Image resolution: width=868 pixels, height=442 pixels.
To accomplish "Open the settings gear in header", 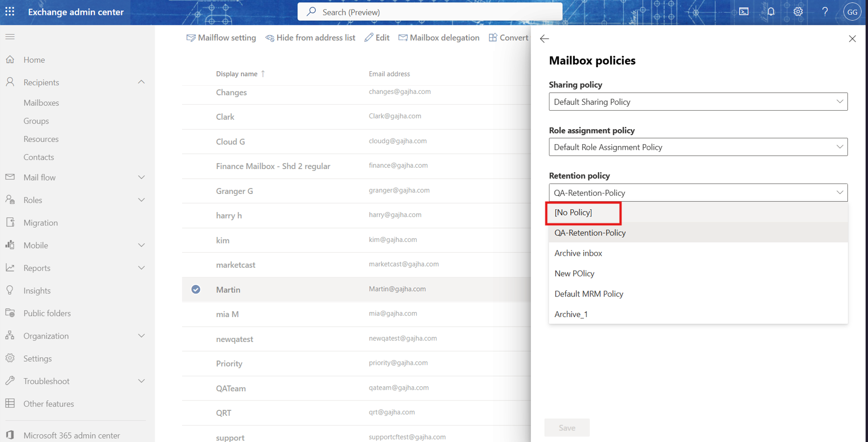I will coord(798,11).
